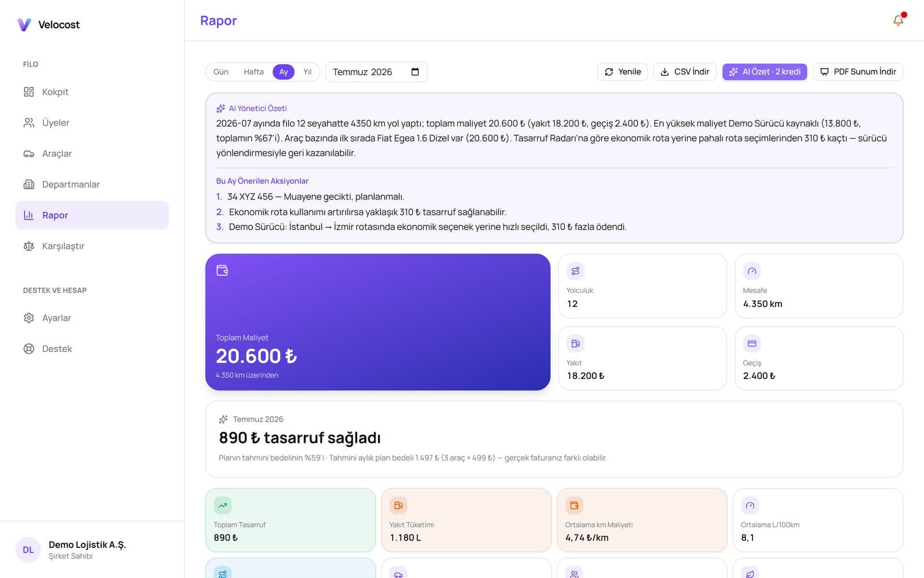This screenshot has height=578, width=924.
Task: Generate AI Özet for 2 kredi
Action: pos(765,72)
